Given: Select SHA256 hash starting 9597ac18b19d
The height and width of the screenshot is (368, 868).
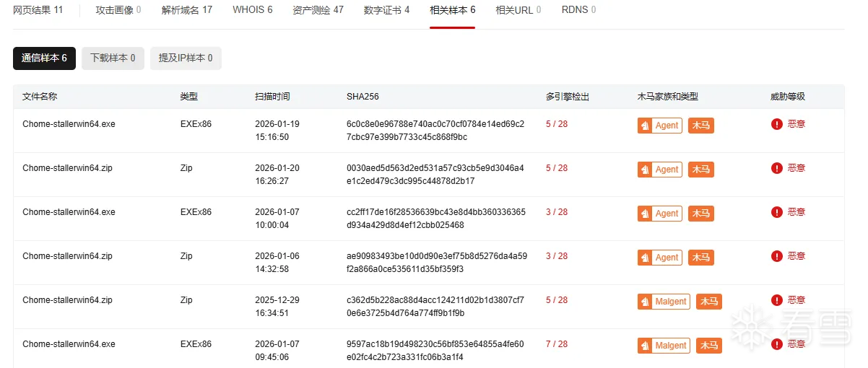Looking at the screenshot, I should 435,351.
